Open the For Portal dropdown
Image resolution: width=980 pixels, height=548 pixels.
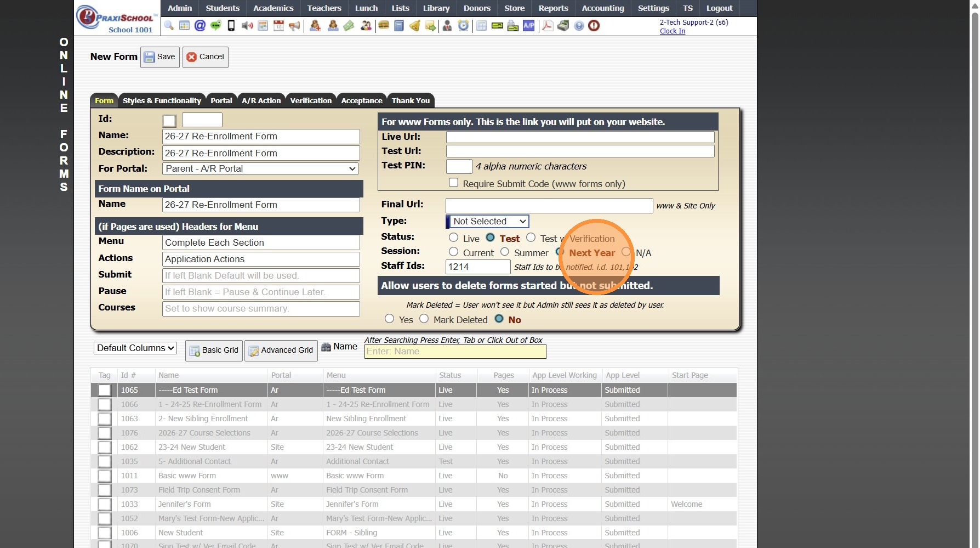coord(261,169)
